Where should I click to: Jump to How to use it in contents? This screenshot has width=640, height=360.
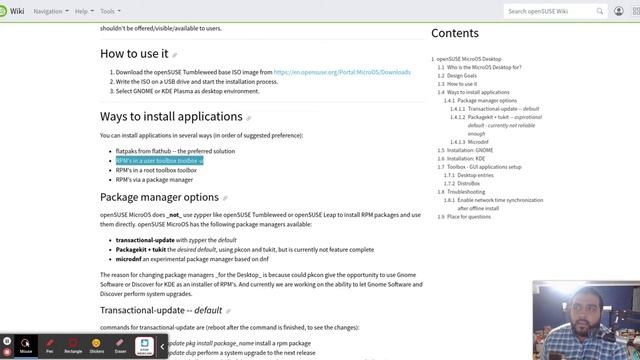coord(462,84)
